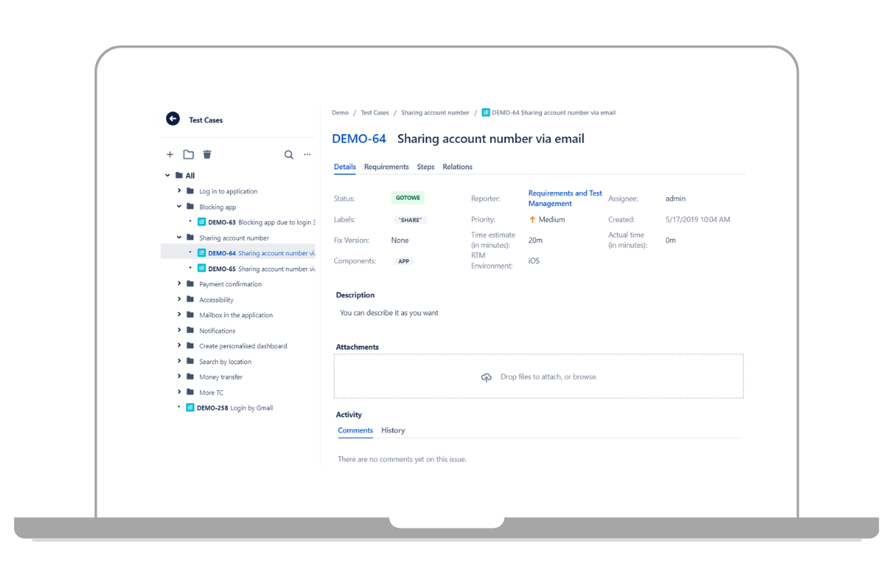The width and height of the screenshot is (893, 588).
Task: Click the new folder icon in toolbar
Action: tap(188, 155)
